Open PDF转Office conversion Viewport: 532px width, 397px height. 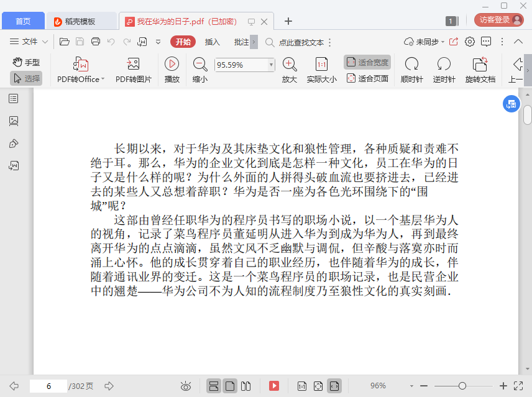click(81, 70)
